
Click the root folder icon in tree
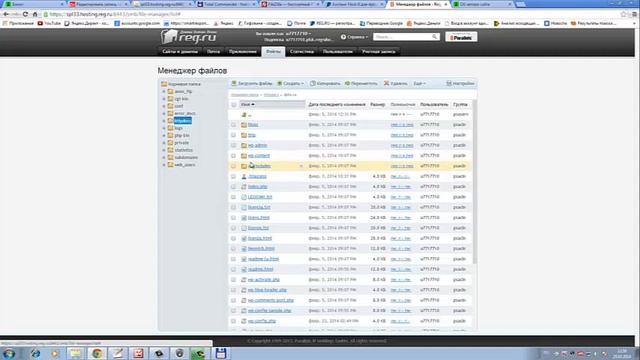(x=164, y=84)
